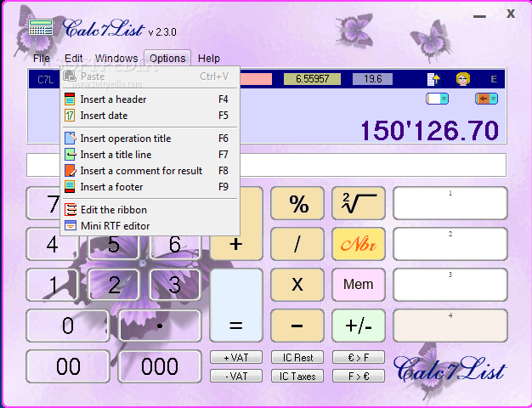Click the minus key
532x408 pixels.
[297, 326]
